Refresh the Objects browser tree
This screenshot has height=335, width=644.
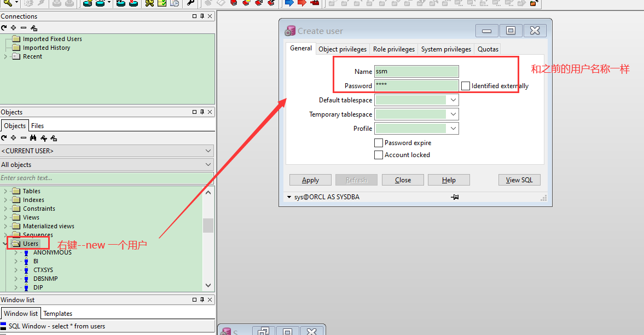click(x=4, y=138)
